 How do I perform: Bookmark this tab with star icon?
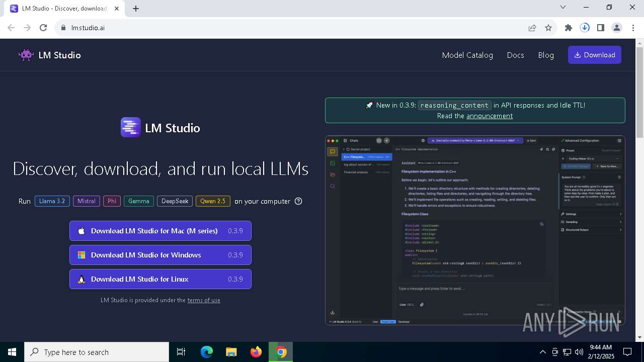(x=548, y=28)
